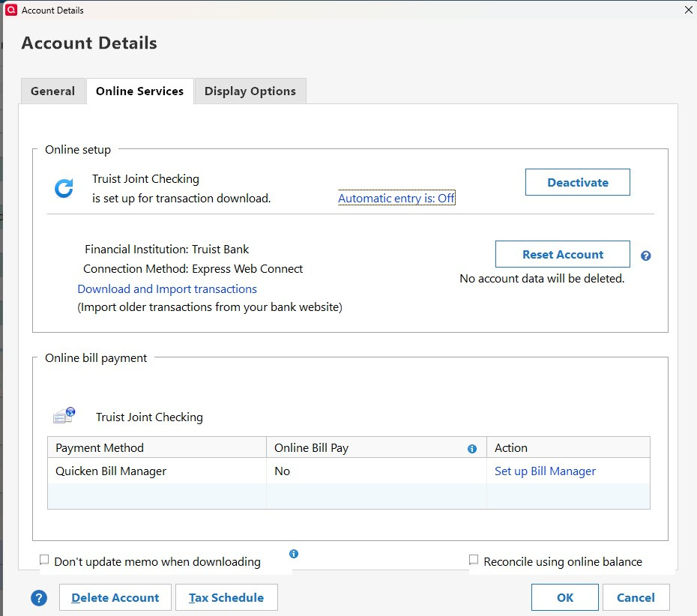
Task: Switch to the General tab
Action: [52, 91]
